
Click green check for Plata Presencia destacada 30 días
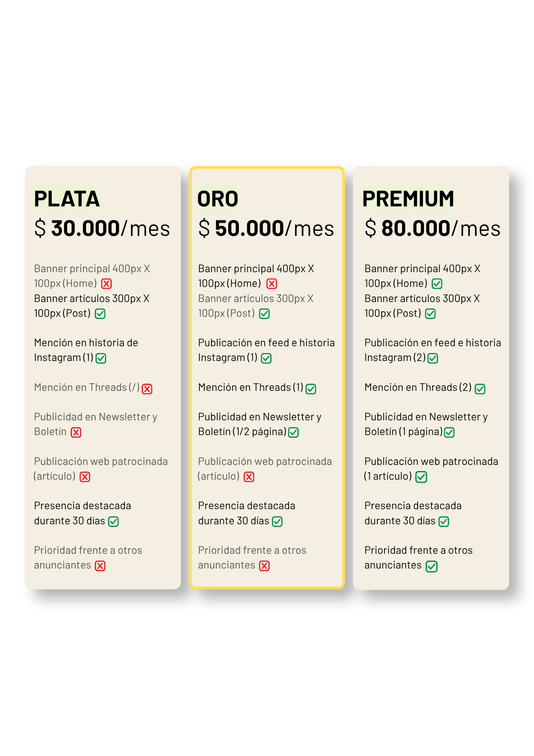(113, 522)
